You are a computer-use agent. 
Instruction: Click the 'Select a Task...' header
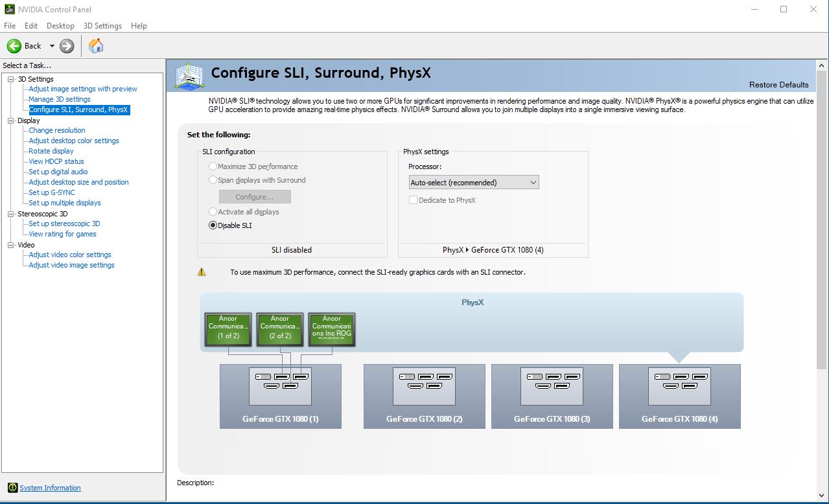(x=27, y=65)
